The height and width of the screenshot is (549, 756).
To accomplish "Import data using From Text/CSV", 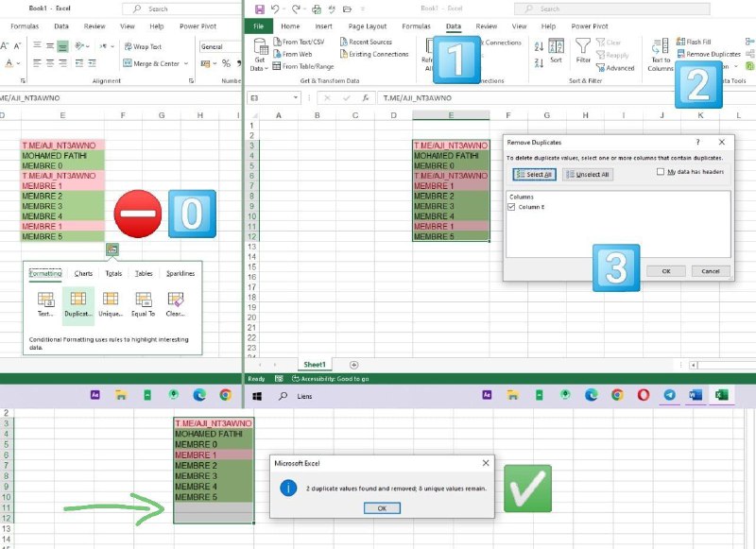I will click(x=299, y=42).
